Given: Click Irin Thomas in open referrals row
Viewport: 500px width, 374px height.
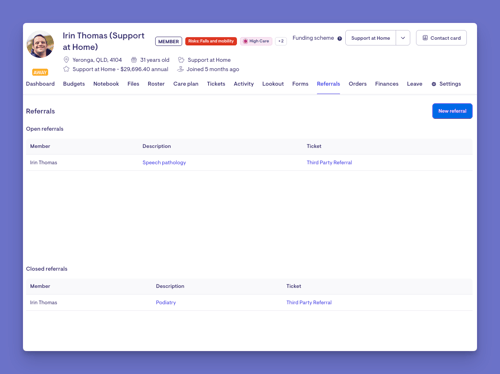Looking at the screenshot, I should (x=44, y=162).
